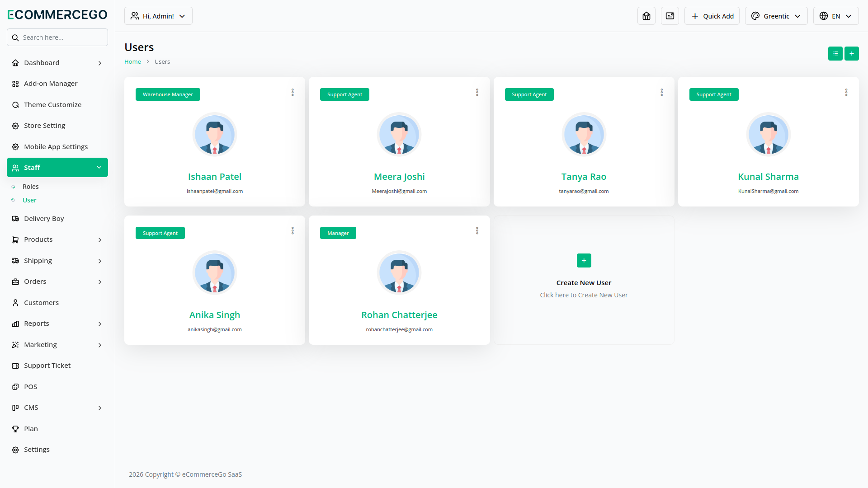The height and width of the screenshot is (488, 868).
Task: Expand the Products sidebar menu
Action: [57, 239]
